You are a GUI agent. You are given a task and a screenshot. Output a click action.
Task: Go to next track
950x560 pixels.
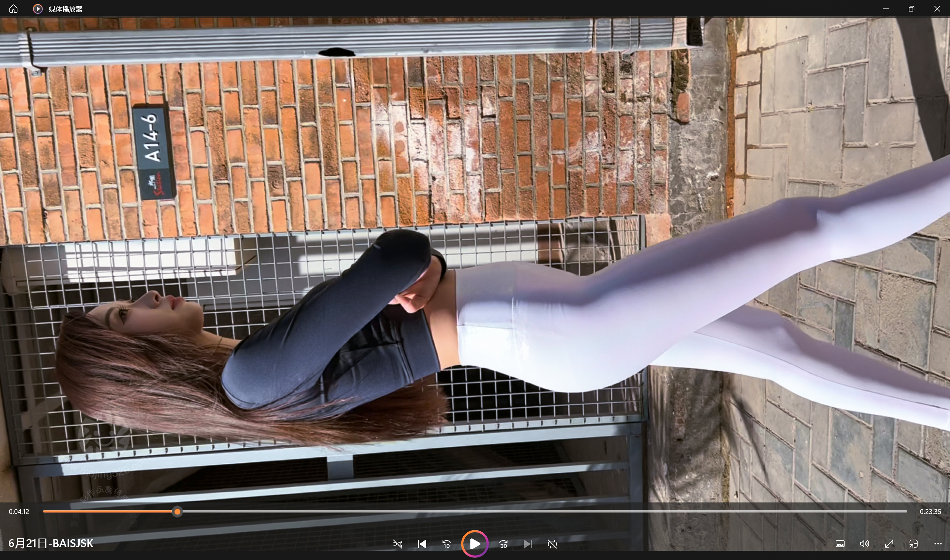[x=528, y=544]
